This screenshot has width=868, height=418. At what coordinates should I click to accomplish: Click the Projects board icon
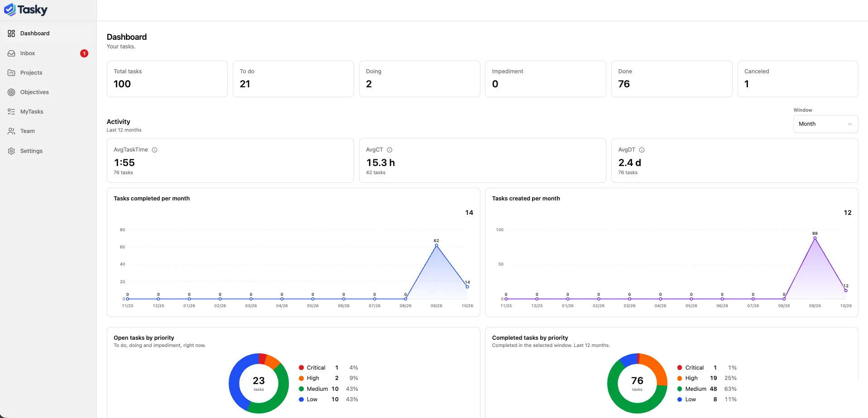11,73
